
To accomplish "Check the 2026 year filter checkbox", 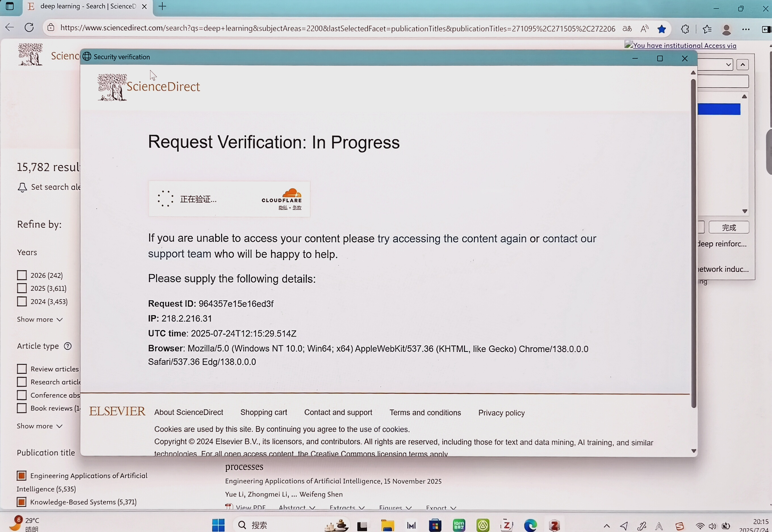I will pos(22,275).
